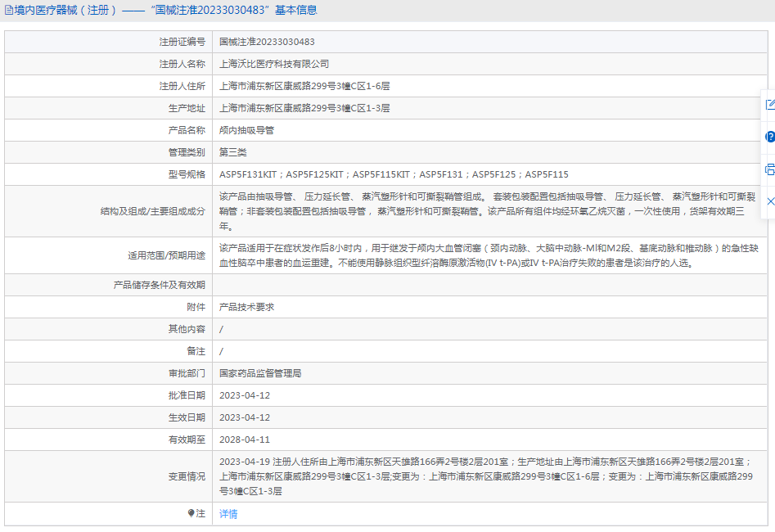Click the document icon before page title
Image resolution: width=775 pixels, height=532 pixels.
click(9, 10)
